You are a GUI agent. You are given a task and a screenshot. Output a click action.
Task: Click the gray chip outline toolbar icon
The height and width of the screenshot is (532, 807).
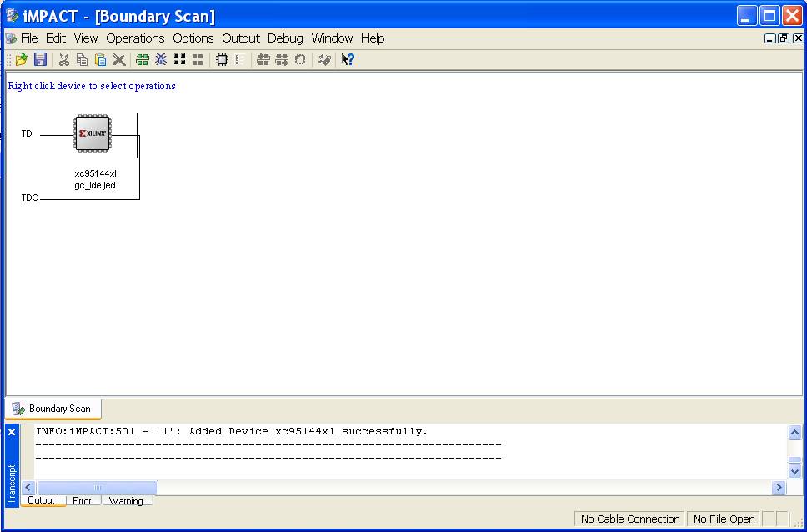pyautogui.click(x=300, y=60)
